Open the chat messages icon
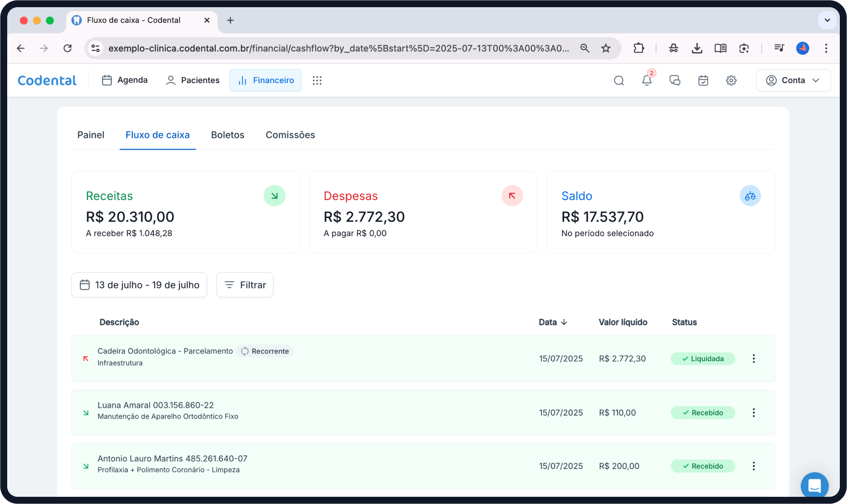Image resolution: width=847 pixels, height=504 pixels. click(675, 80)
